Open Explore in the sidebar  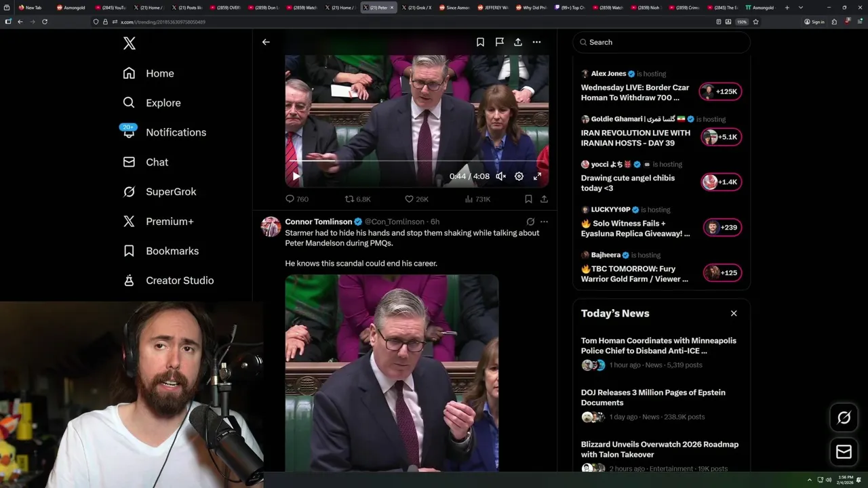click(x=152, y=103)
